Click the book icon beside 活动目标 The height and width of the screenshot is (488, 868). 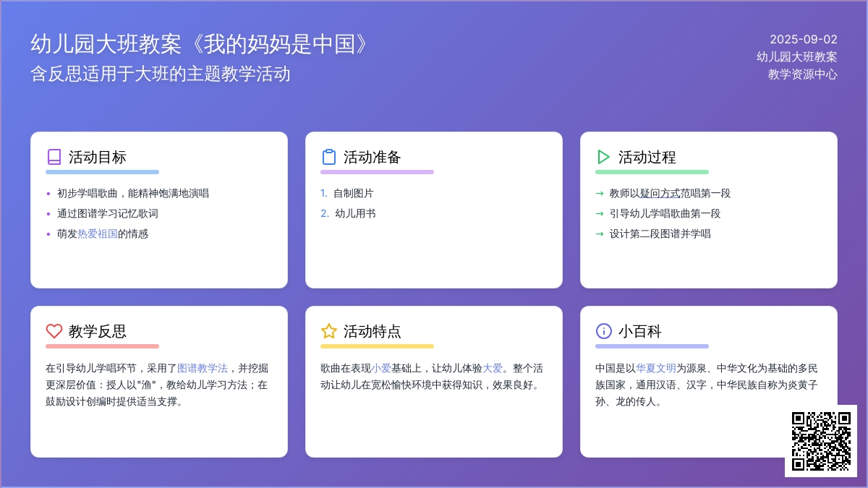coord(54,157)
